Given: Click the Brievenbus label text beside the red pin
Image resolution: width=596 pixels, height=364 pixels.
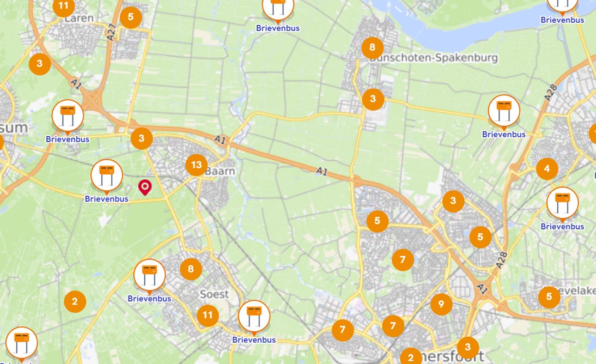Looking at the screenshot, I should (106, 199).
